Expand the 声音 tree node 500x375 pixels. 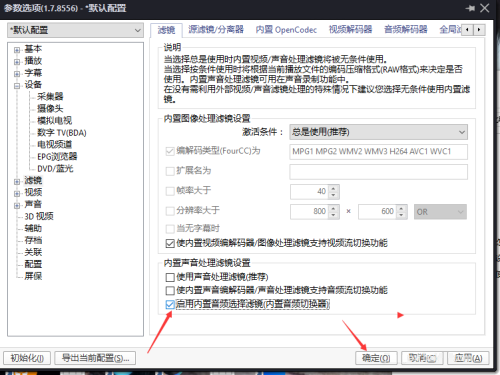click(17, 205)
